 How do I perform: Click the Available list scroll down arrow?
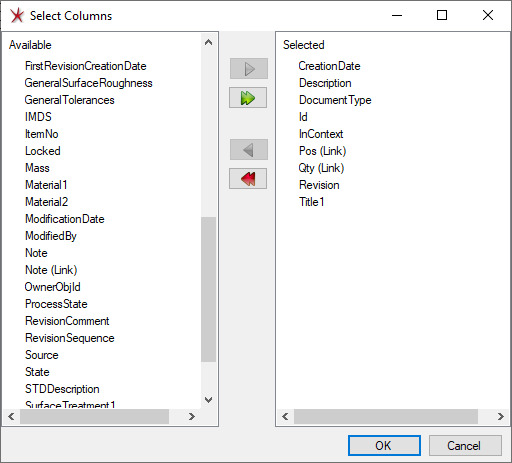tap(208, 400)
